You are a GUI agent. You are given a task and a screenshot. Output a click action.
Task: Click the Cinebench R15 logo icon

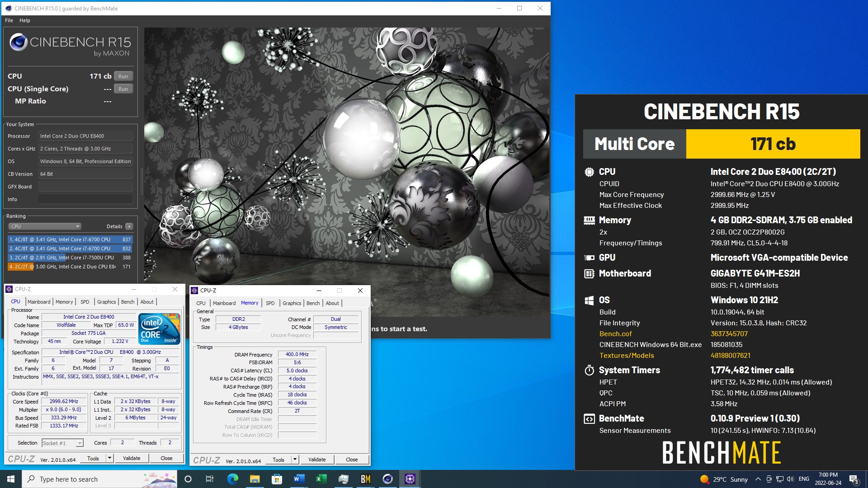pos(19,42)
